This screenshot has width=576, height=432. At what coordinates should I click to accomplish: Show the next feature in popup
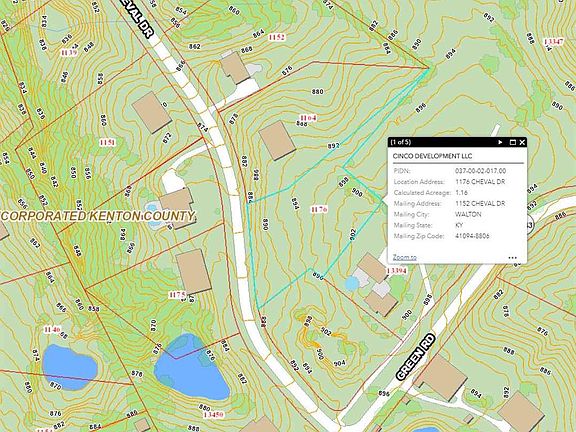(500, 142)
